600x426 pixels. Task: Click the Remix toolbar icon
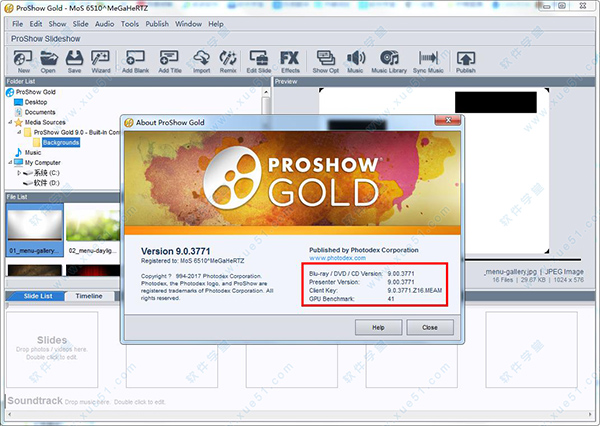(228, 61)
